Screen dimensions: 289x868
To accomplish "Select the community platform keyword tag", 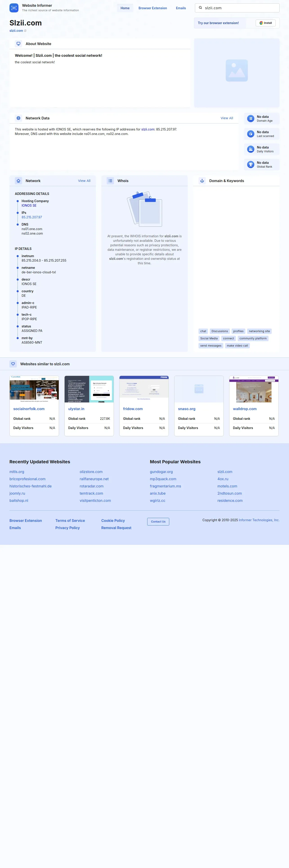I will 253,339.
